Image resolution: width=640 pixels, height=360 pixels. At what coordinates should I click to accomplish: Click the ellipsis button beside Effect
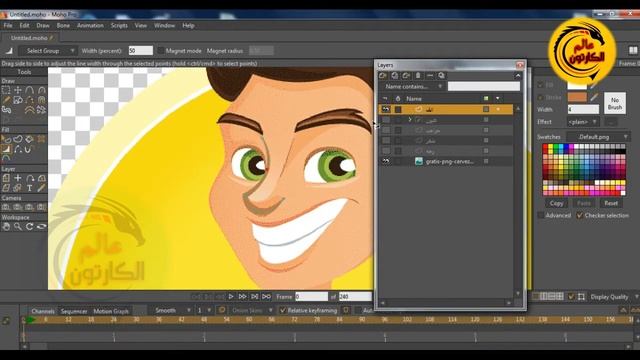click(611, 122)
